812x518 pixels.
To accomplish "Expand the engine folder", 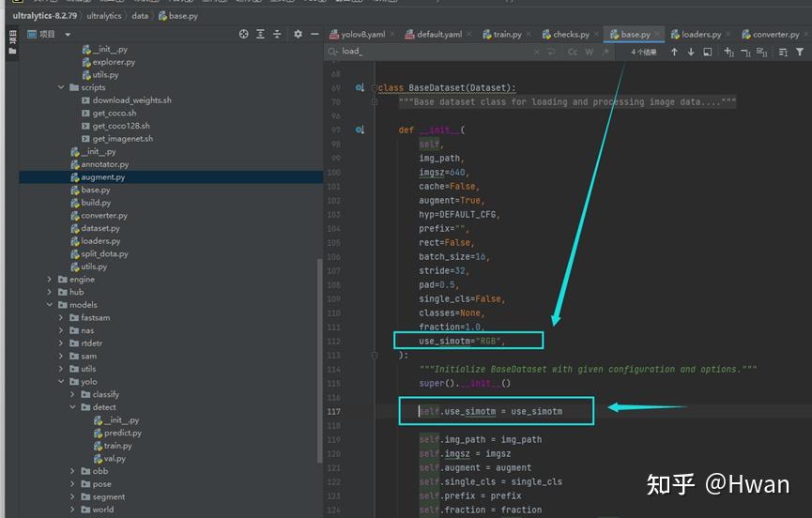I will pos(50,279).
